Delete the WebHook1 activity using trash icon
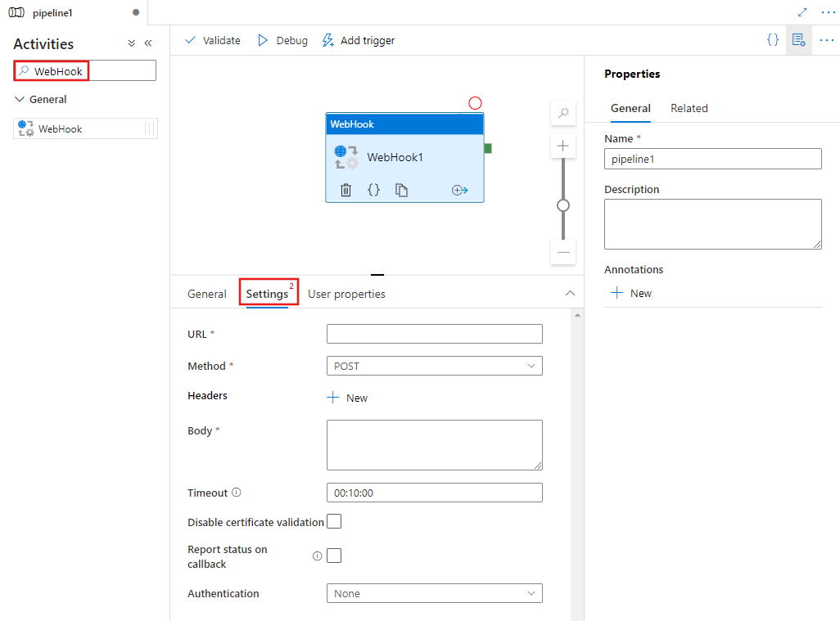 coord(345,189)
